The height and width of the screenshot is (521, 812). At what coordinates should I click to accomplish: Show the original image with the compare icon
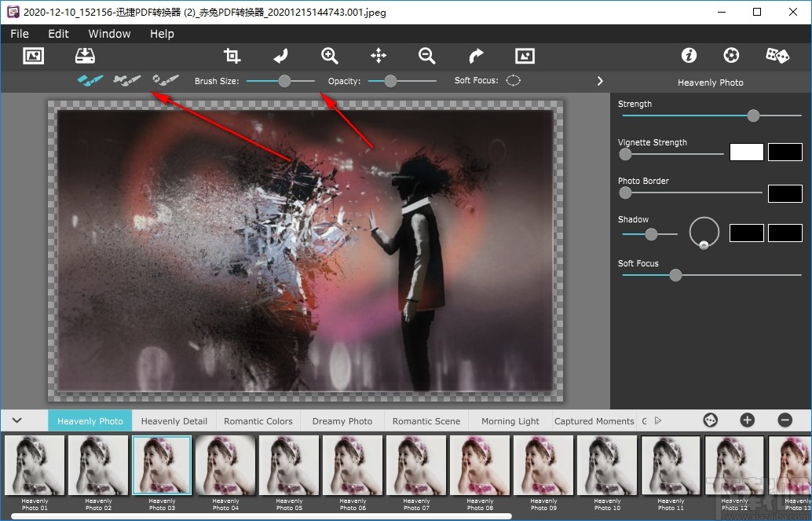525,56
